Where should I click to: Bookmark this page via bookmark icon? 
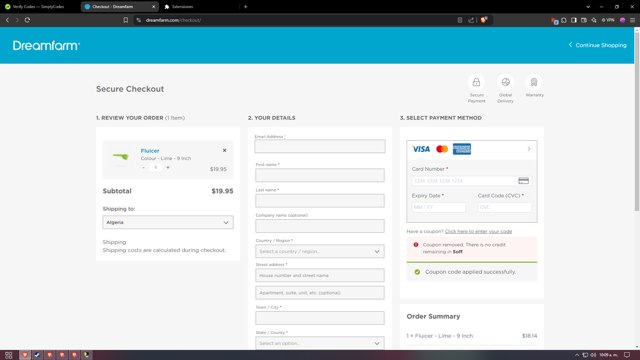pyautogui.click(x=126, y=20)
